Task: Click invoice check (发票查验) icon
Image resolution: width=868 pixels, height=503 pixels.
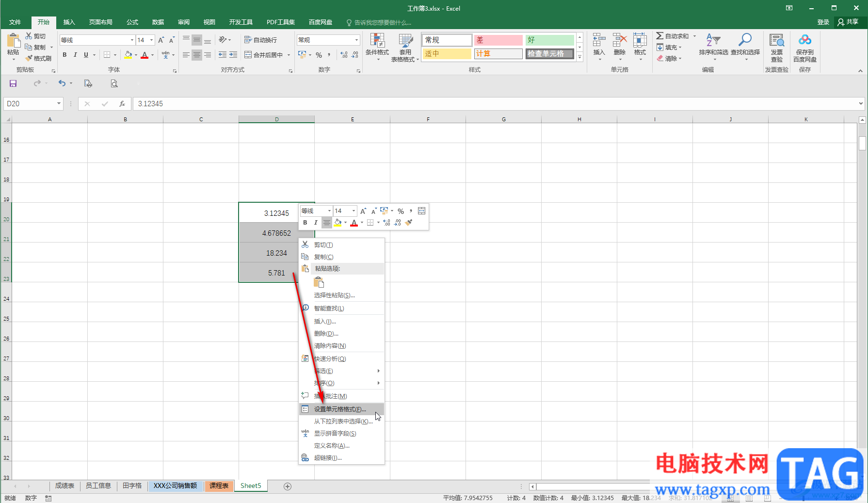Action: [777, 40]
